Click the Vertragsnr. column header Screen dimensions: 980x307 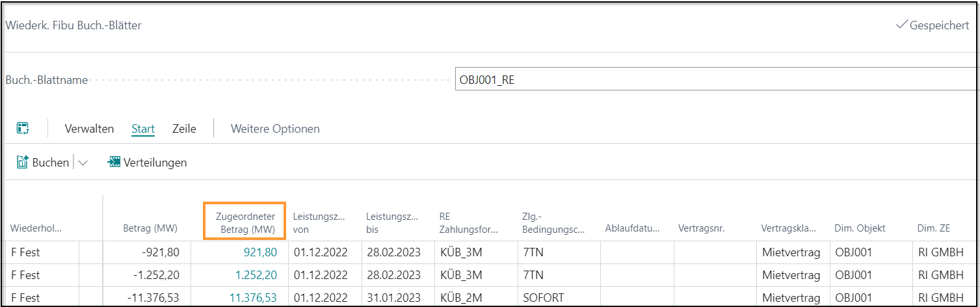point(701,229)
